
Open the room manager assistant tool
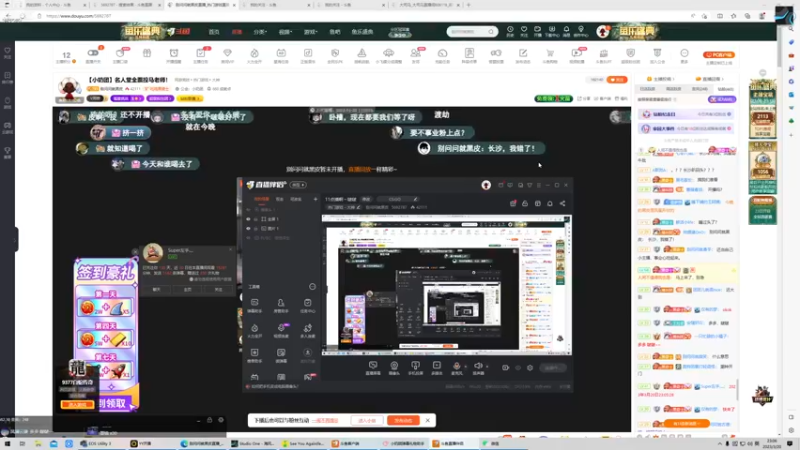pyautogui.click(x=281, y=305)
